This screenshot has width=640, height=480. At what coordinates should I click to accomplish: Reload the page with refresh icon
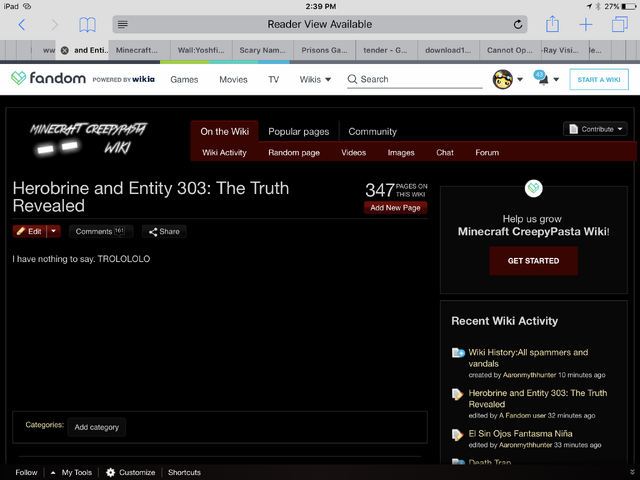[x=518, y=24]
